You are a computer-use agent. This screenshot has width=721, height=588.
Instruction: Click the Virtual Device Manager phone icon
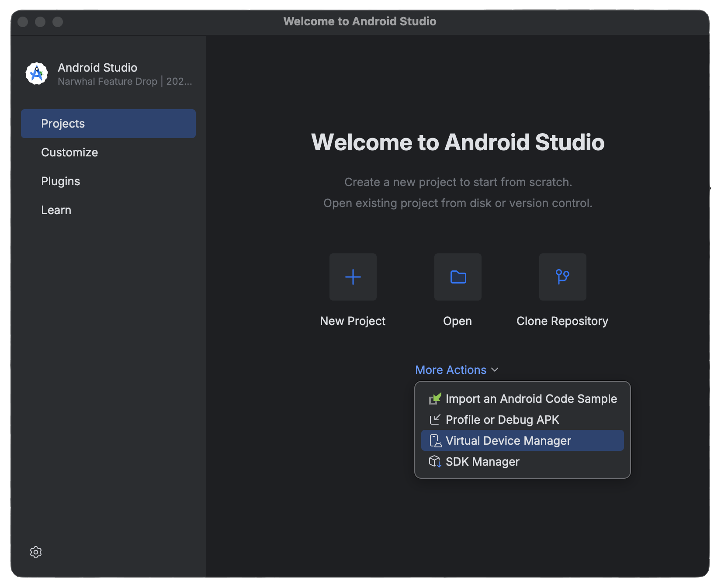(x=435, y=440)
